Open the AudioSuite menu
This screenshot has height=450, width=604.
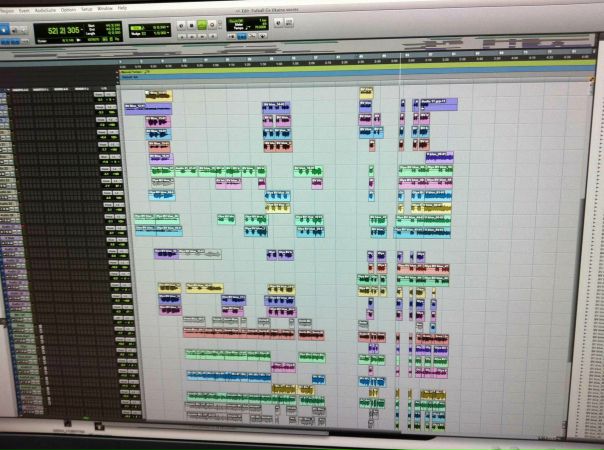point(43,9)
